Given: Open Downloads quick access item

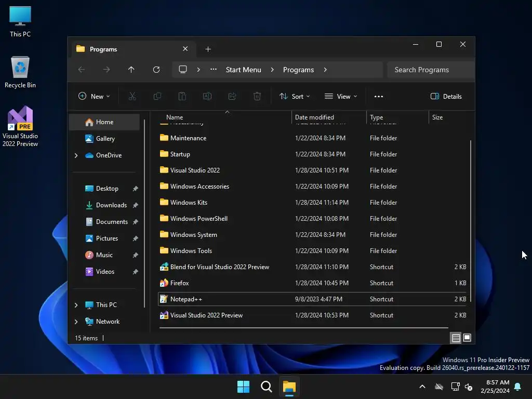Looking at the screenshot, I should point(104,205).
